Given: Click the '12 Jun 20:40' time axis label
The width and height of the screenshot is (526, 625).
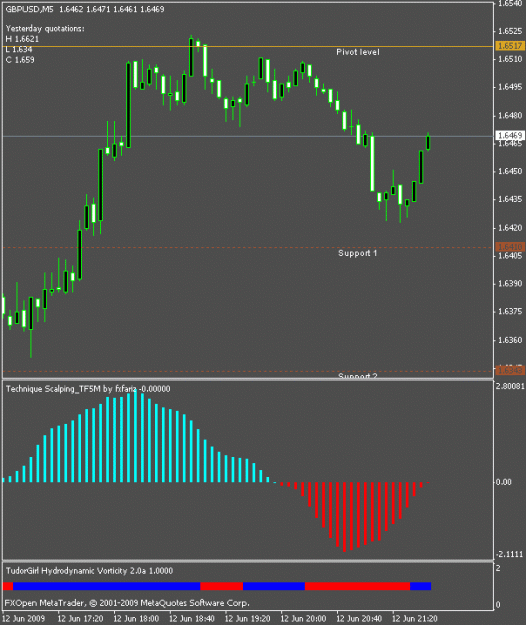Looking at the screenshot, I should [359, 619].
